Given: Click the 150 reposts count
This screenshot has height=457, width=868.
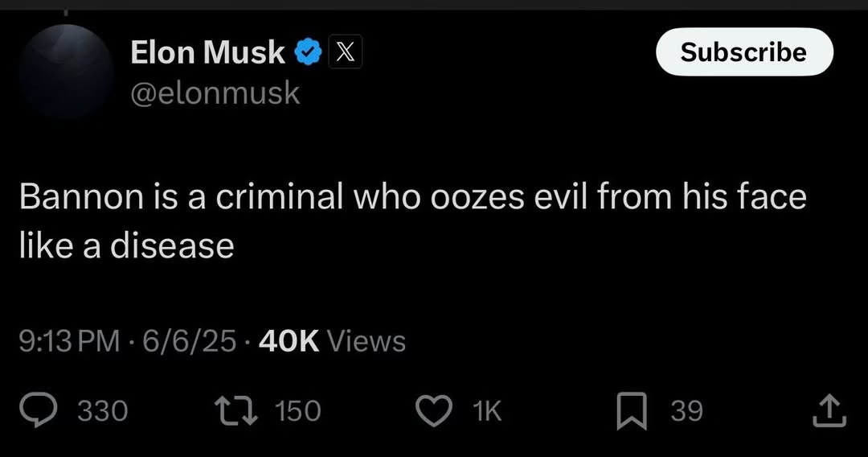Looking at the screenshot, I should (298, 411).
